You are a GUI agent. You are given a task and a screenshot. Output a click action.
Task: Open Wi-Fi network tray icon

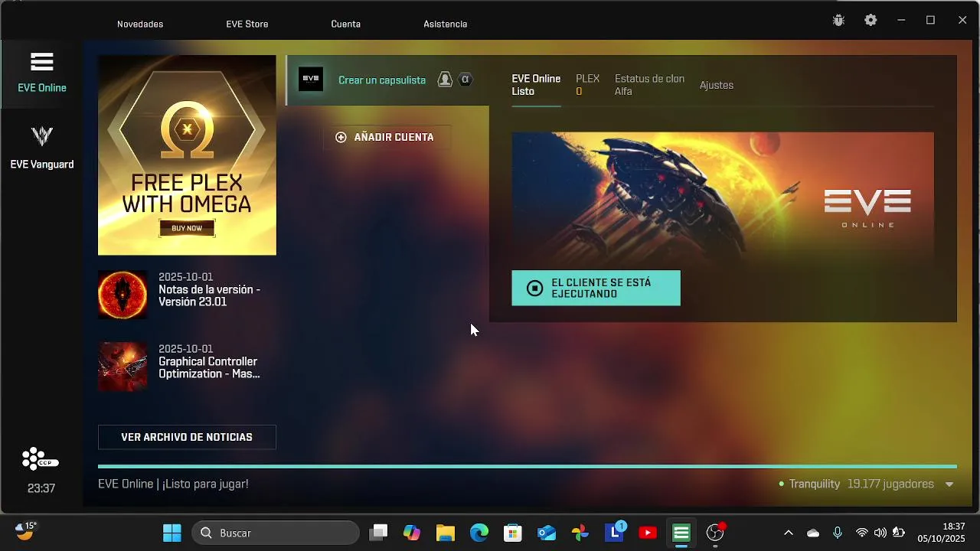click(862, 533)
